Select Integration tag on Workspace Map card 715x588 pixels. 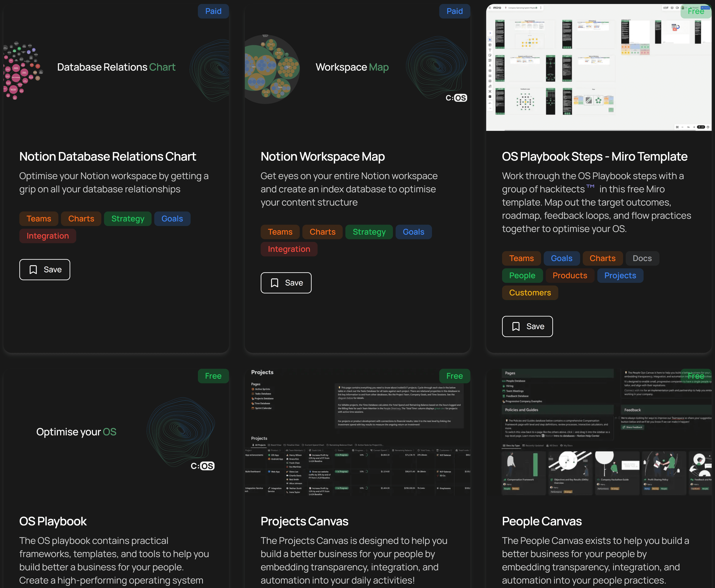[289, 249]
